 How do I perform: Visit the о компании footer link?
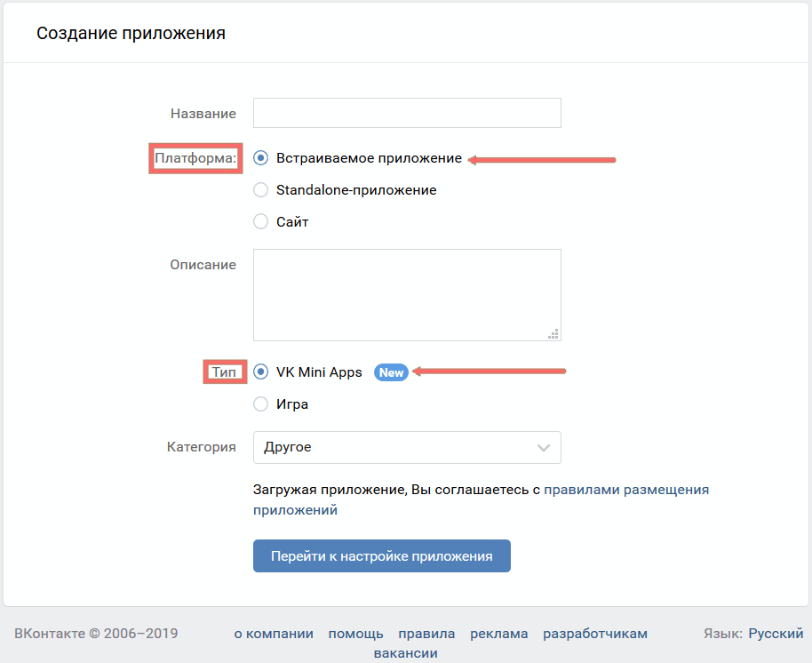pos(273,634)
